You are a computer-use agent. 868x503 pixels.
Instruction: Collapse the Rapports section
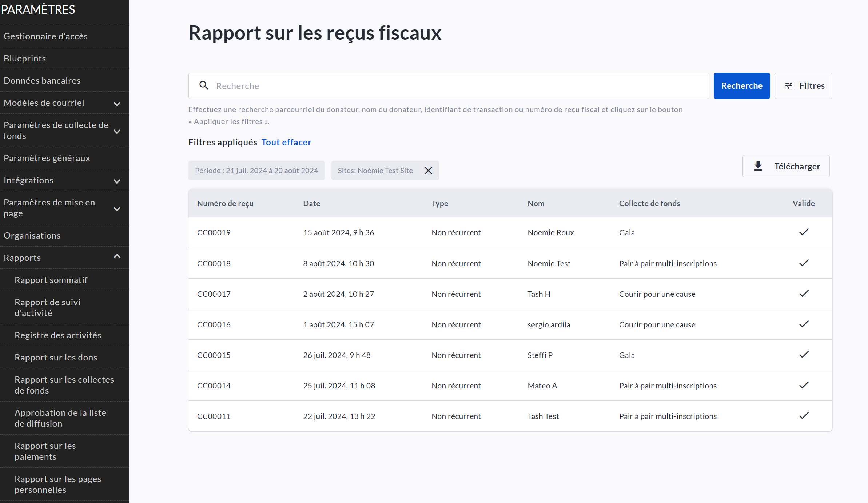coord(117,257)
